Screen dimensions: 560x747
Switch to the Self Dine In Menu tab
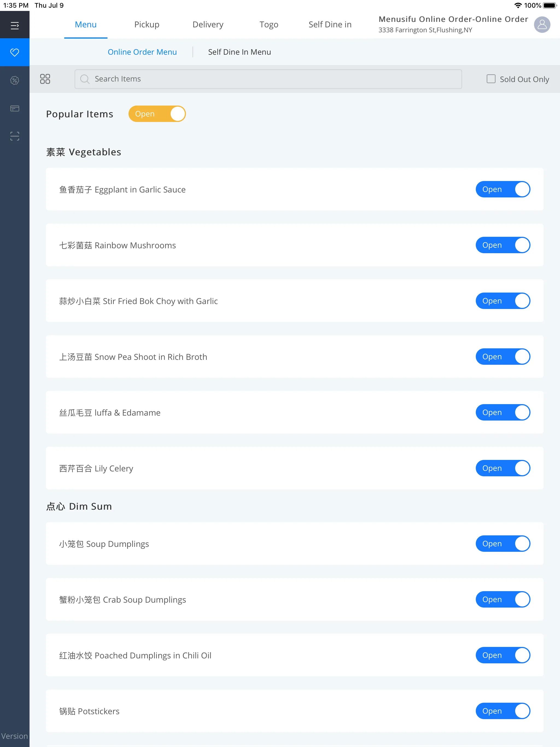click(240, 51)
